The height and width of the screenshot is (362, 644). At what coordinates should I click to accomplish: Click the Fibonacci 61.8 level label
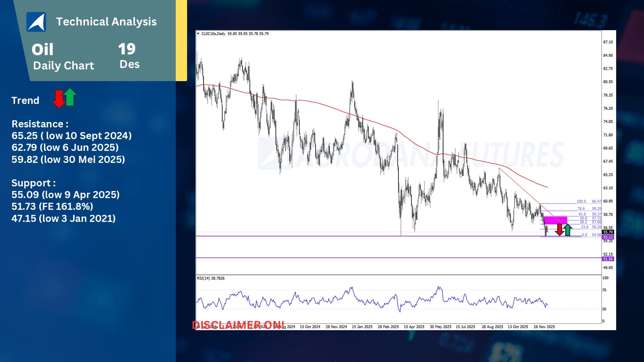tap(582, 214)
